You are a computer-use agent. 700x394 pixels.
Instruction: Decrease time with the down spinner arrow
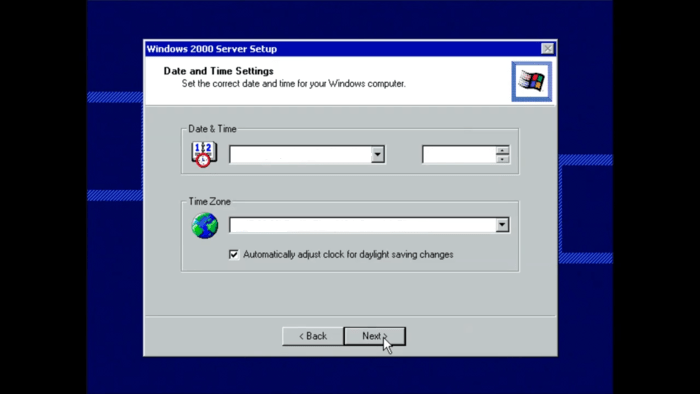point(502,159)
